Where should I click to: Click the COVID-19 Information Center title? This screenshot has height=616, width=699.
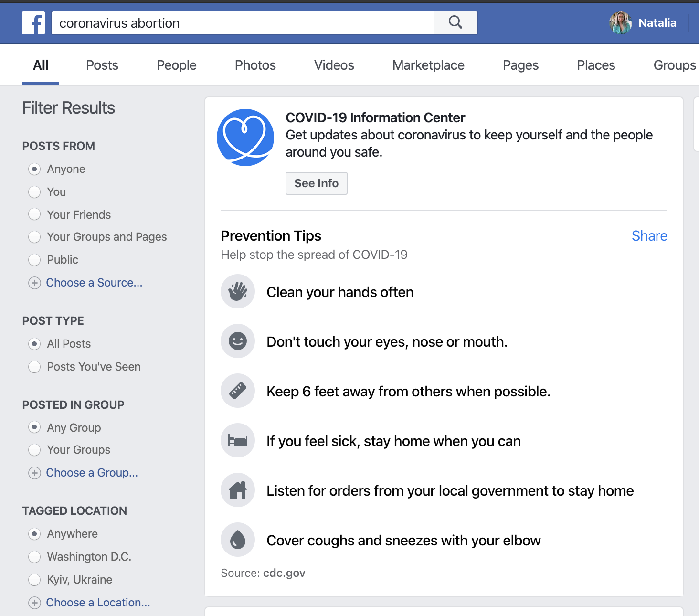[375, 117]
